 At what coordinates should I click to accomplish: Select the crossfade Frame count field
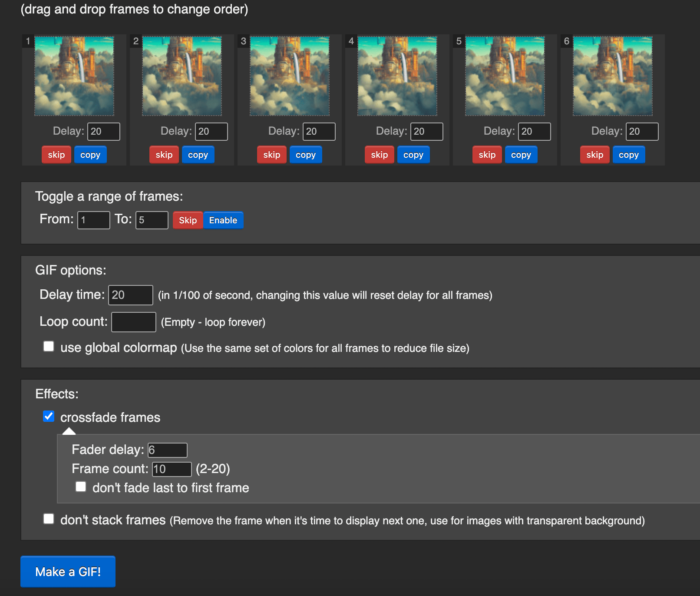(x=172, y=469)
